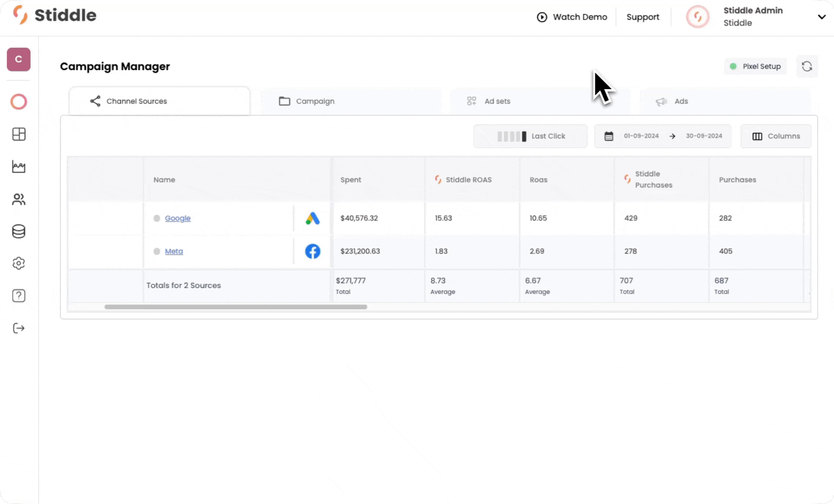Open the database stack icon in sidebar
Screen dimensions: 834x504
[x=19, y=231]
